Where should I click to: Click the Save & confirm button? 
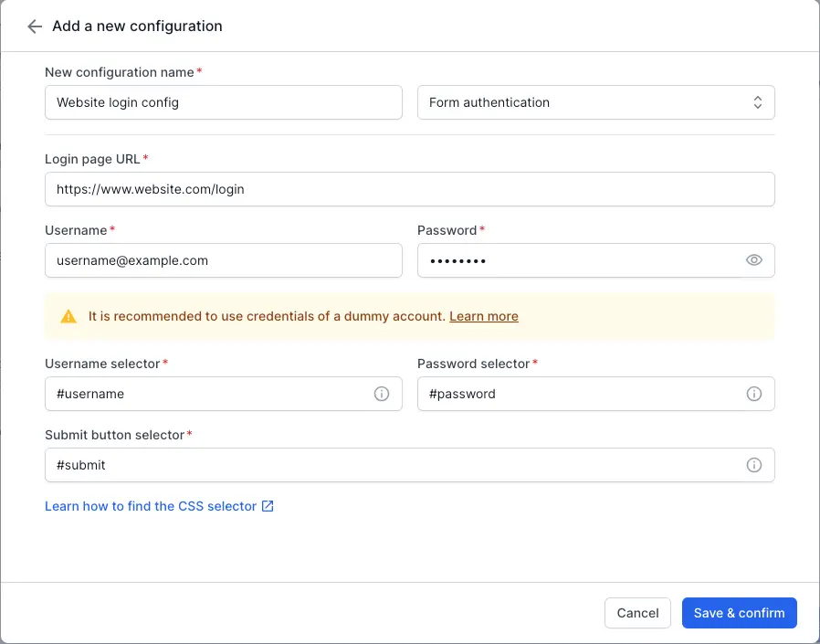coord(739,613)
